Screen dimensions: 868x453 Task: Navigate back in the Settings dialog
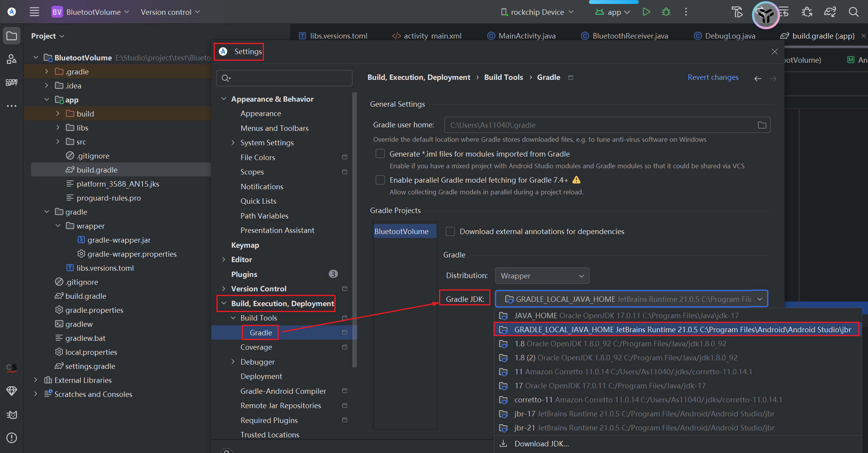click(x=757, y=79)
